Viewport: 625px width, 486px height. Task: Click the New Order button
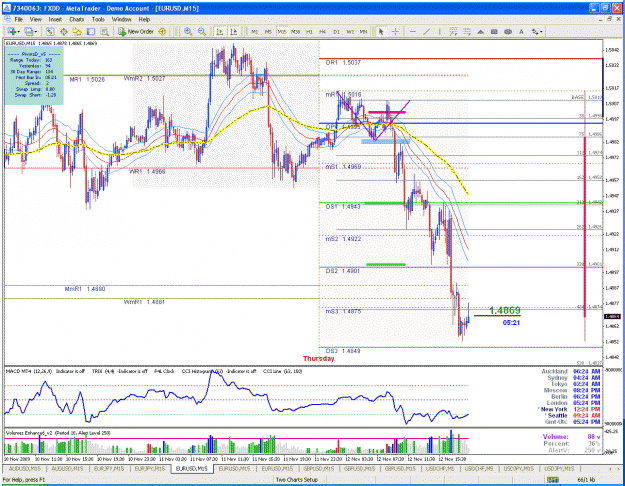coord(136,31)
